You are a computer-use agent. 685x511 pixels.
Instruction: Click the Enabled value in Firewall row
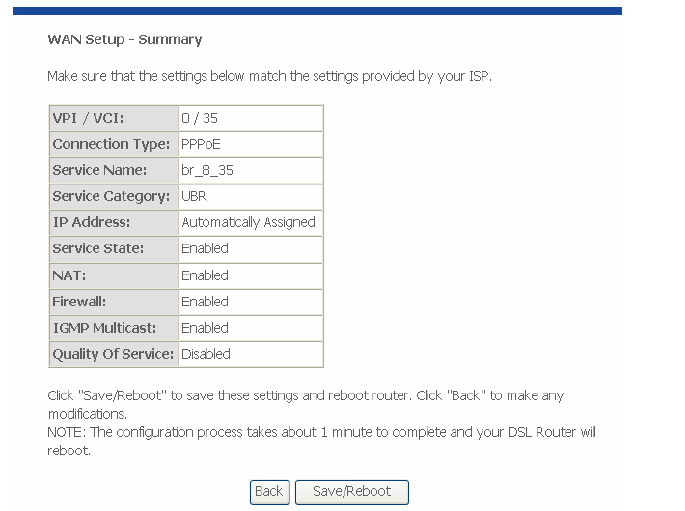250,301
